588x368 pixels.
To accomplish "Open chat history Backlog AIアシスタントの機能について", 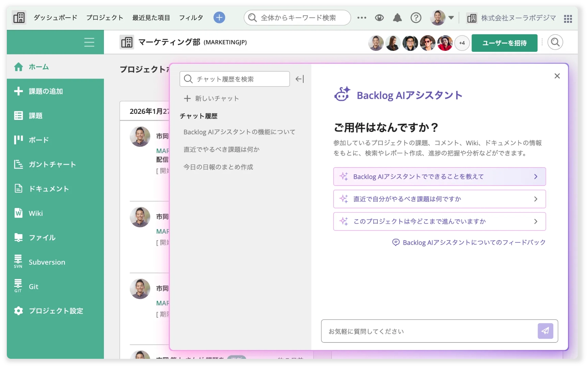I will pos(239,132).
